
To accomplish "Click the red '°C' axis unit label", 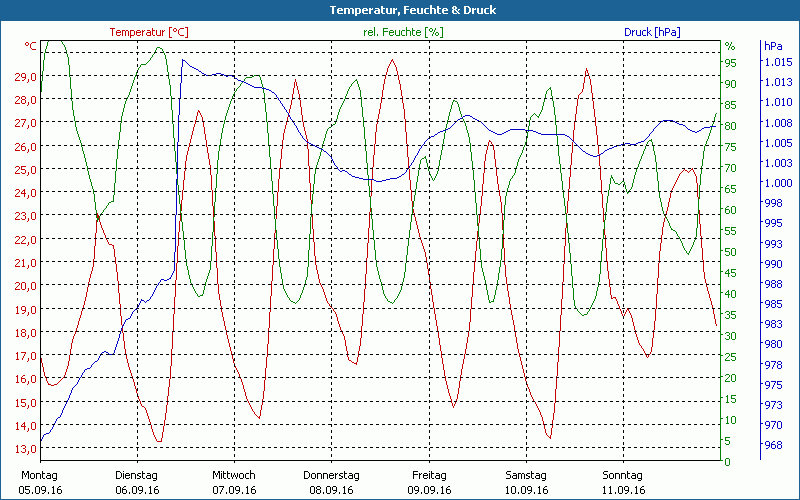I will tap(31, 46).
